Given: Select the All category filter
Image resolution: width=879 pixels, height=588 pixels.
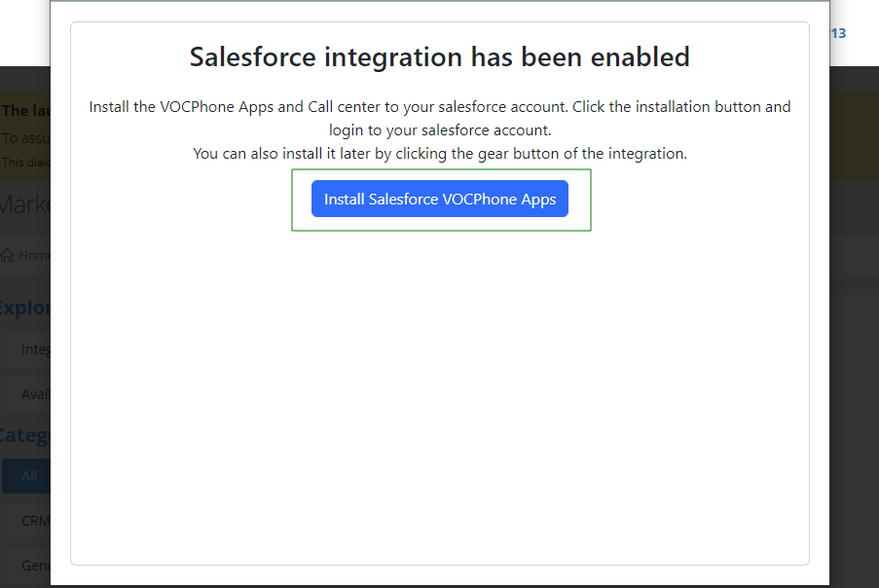Looking at the screenshot, I should click(x=26, y=476).
